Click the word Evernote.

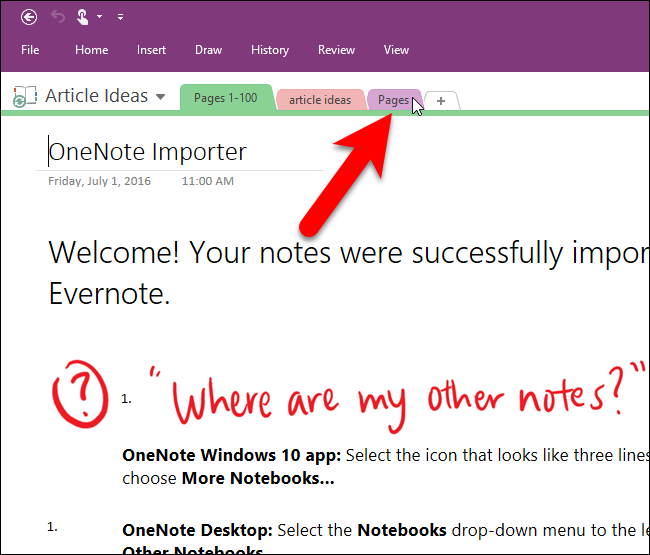tap(109, 294)
